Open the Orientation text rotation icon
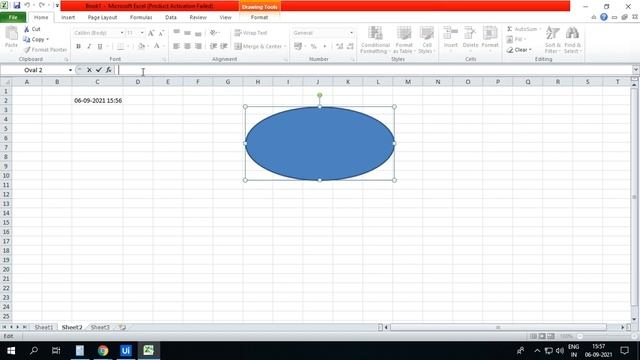 point(213,33)
